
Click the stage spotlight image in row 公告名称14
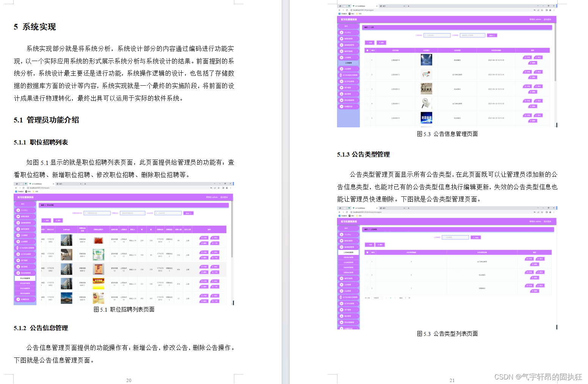click(426, 60)
